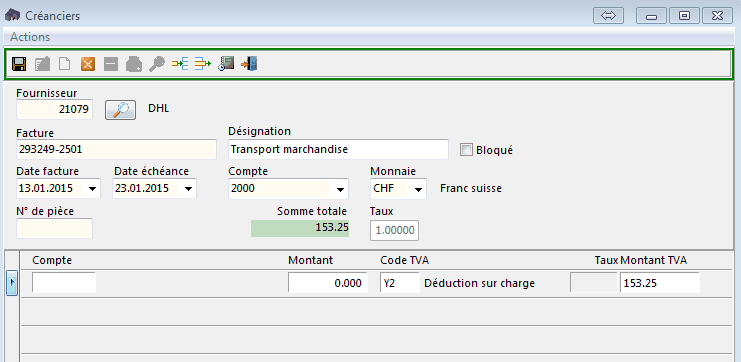Click the Désignation text field
The width and height of the screenshot is (741, 362).
(x=338, y=150)
